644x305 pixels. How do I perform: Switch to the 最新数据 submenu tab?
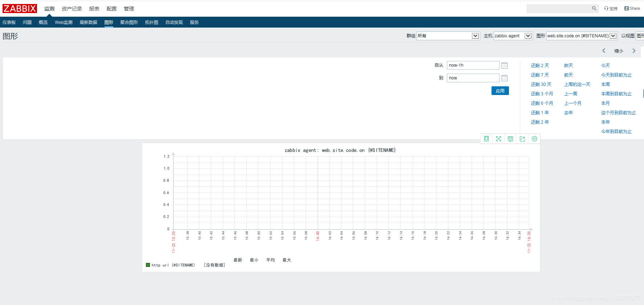(x=89, y=22)
